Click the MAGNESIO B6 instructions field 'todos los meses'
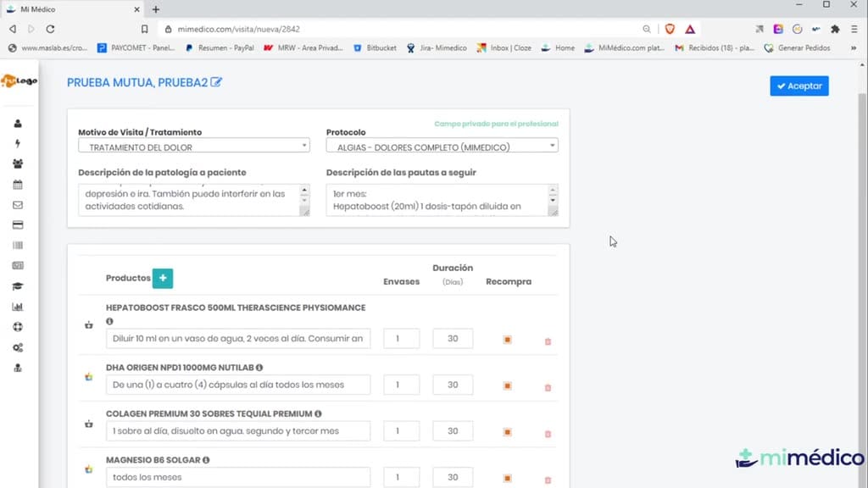The width and height of the screenshot is (868, 488). [x=238, y=477]
